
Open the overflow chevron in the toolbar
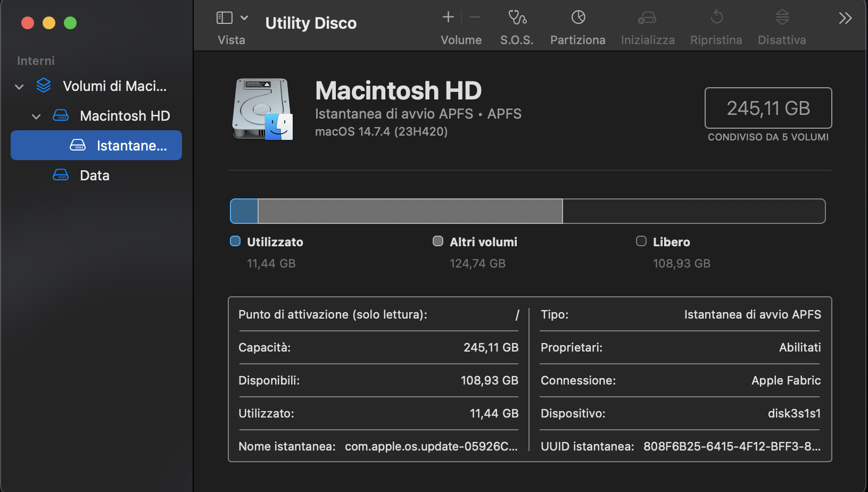tap(844, 18)
